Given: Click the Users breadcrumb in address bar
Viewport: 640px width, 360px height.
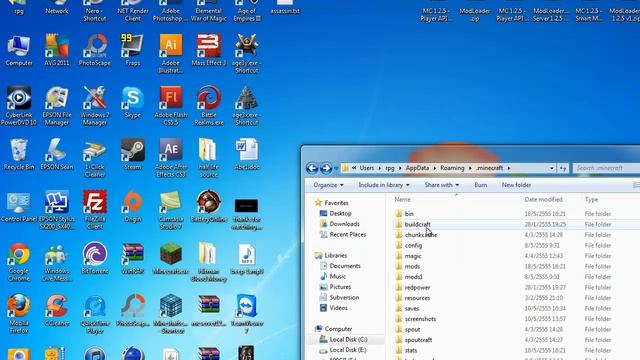Looking at the screenshot, I should click(x=367, y=168).
